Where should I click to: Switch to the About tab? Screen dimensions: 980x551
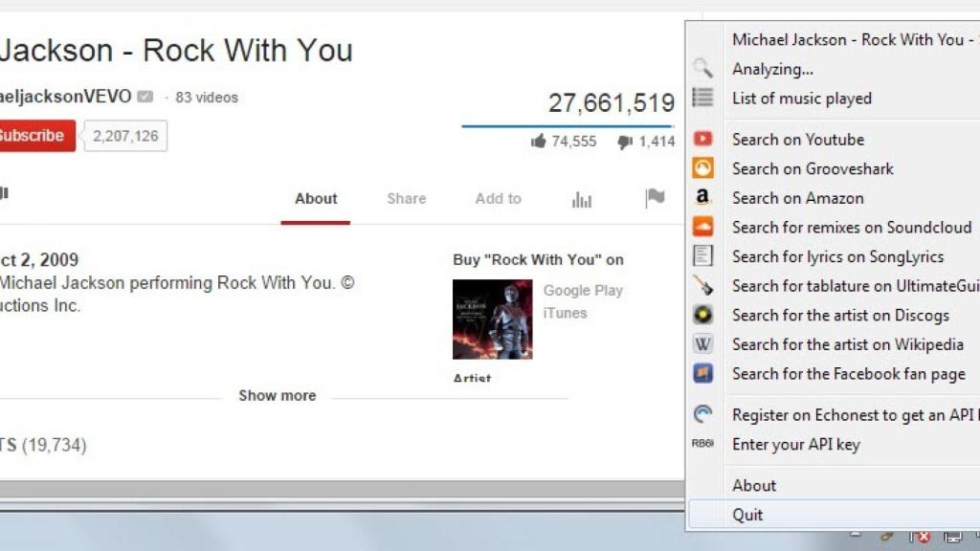click(316, 198)
